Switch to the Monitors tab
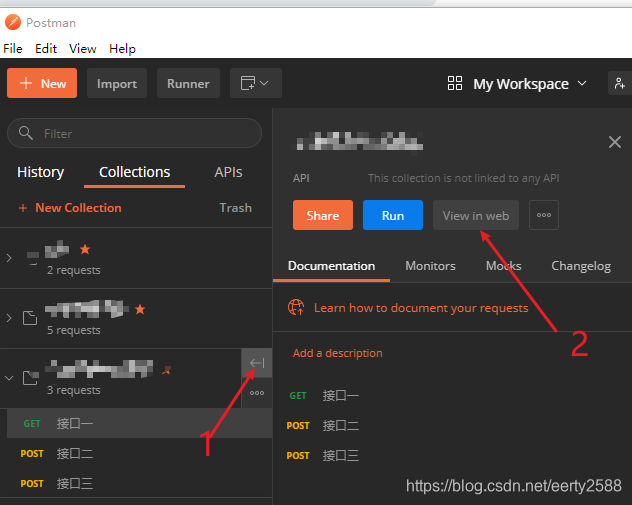The image size is (632, 505). pos(430,266)
